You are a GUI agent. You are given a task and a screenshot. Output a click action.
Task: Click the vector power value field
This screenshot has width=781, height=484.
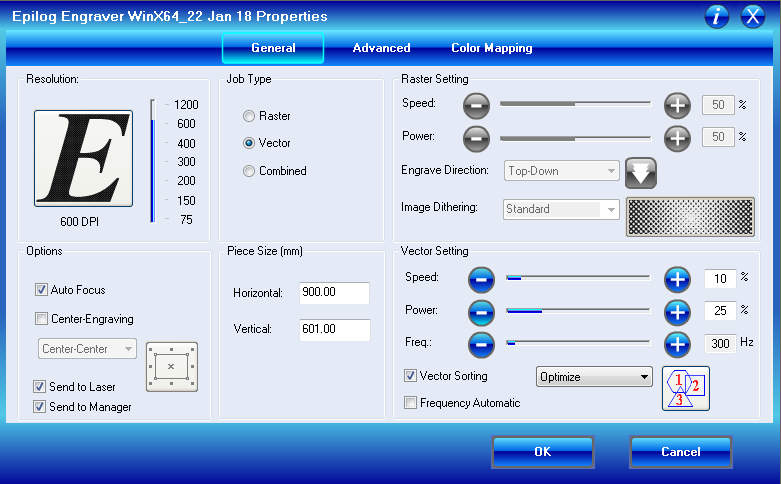[x=720, y=311]
